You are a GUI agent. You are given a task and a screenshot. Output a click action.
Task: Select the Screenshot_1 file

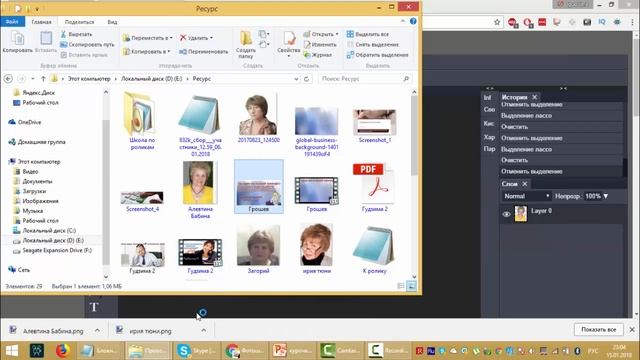(375, 126)
